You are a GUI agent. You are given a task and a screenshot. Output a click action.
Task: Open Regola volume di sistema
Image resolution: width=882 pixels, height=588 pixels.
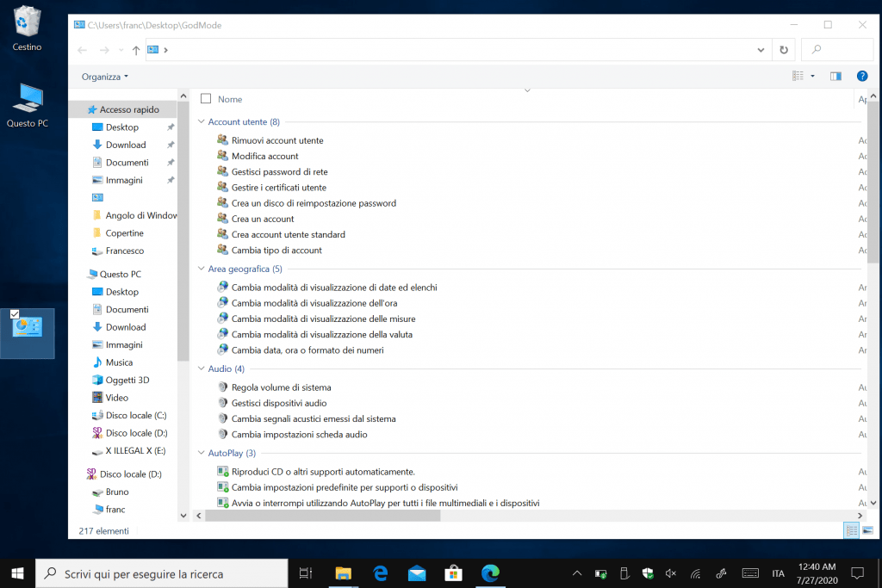[x=281, y=387]
